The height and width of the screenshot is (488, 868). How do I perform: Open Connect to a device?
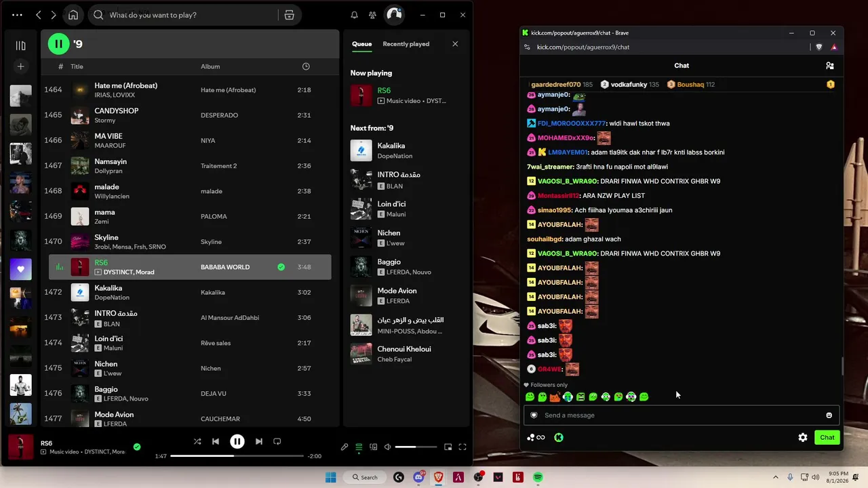click(374, 447)
